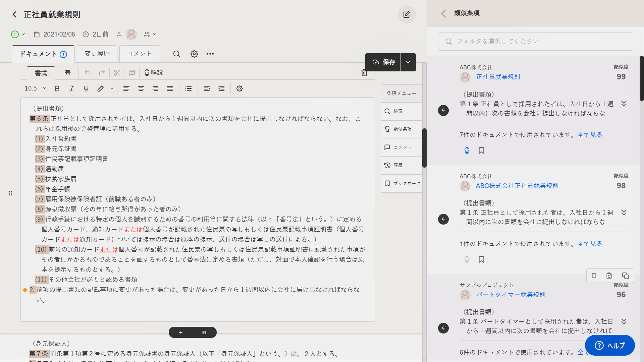Delete clause with the trash icon
This screenshot has width=644, height=362.
pos(364,73)
